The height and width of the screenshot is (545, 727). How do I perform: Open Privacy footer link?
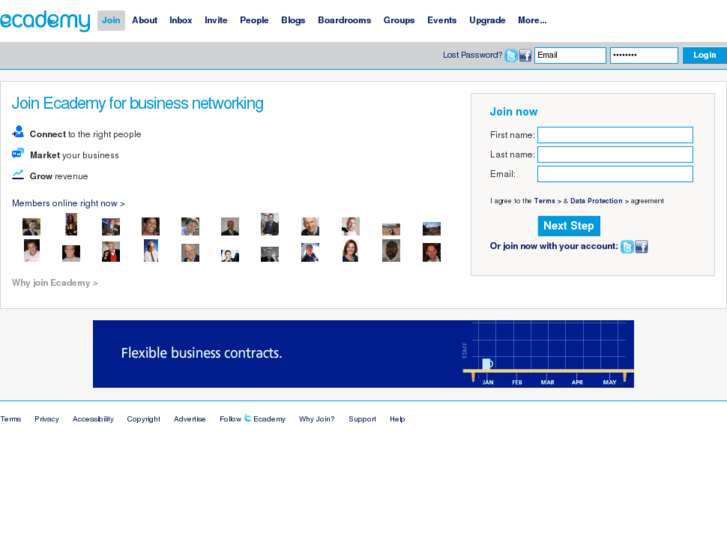tap(47, 419)
